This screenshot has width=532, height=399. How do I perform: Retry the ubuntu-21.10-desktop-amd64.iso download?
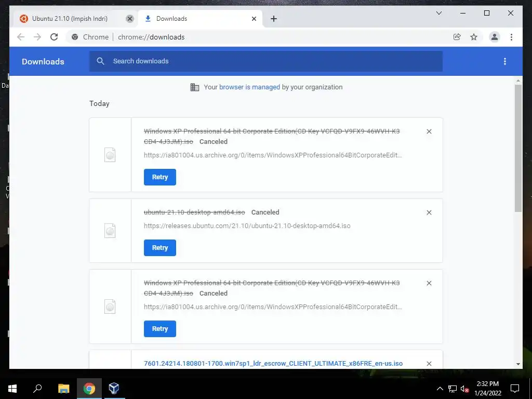tap(160, 248)
